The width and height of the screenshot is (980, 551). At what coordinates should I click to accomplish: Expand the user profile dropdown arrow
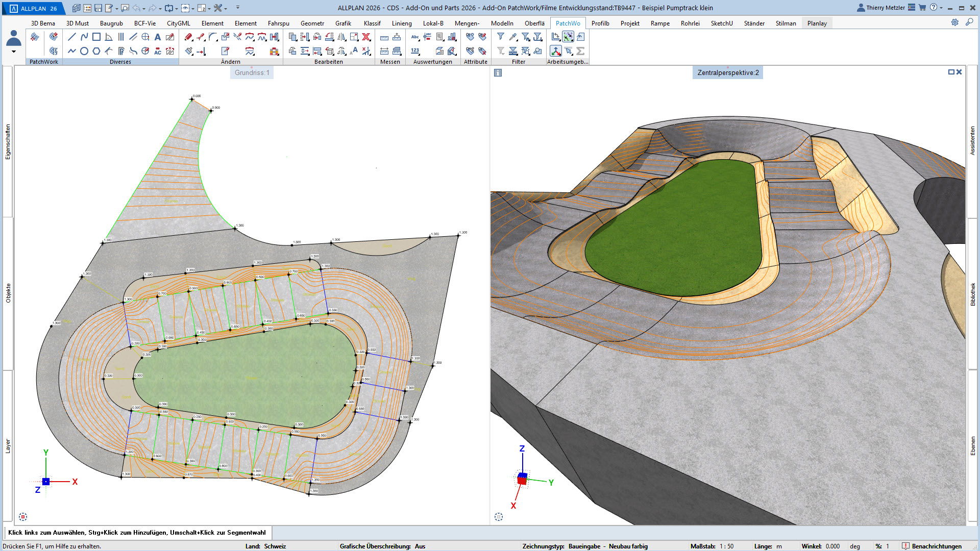[x=14, y=52]
